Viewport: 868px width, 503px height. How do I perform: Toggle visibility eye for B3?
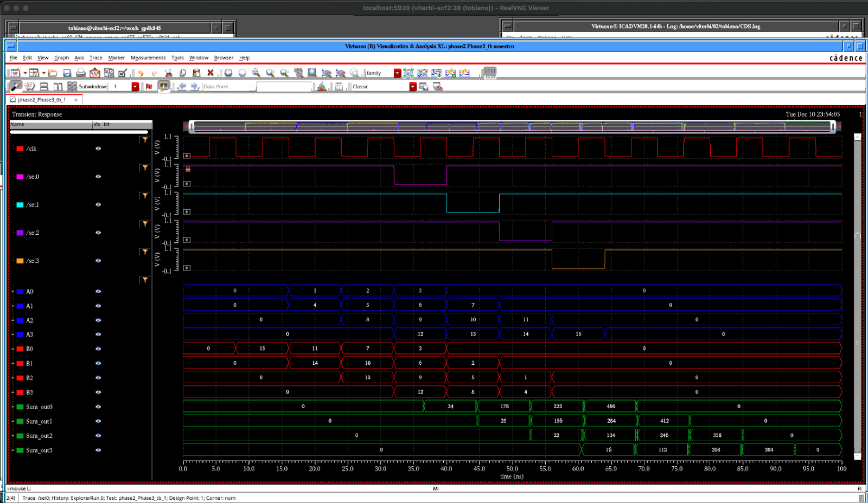click(98, 392)
